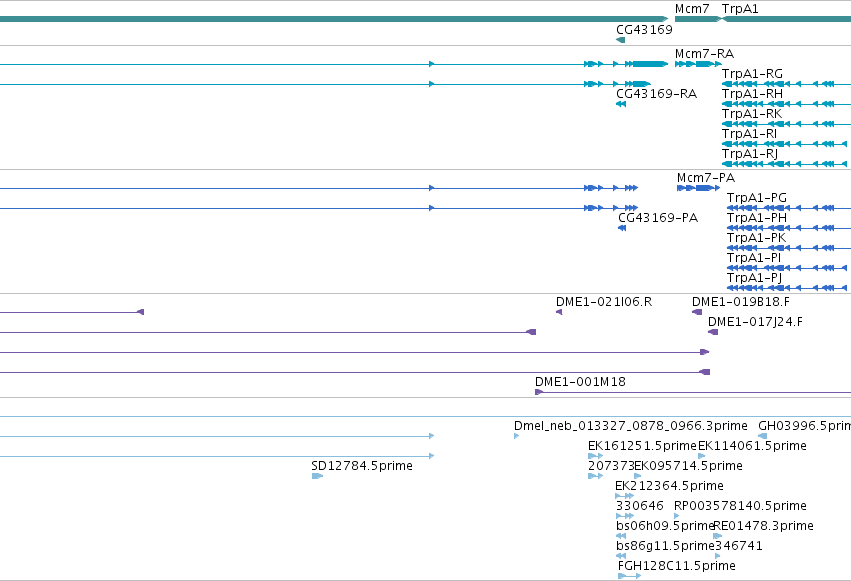Click the Dmel_neb_013327_0878_0966.3prime label
Viewport: 851px width, 581px height.
point(631,426)
